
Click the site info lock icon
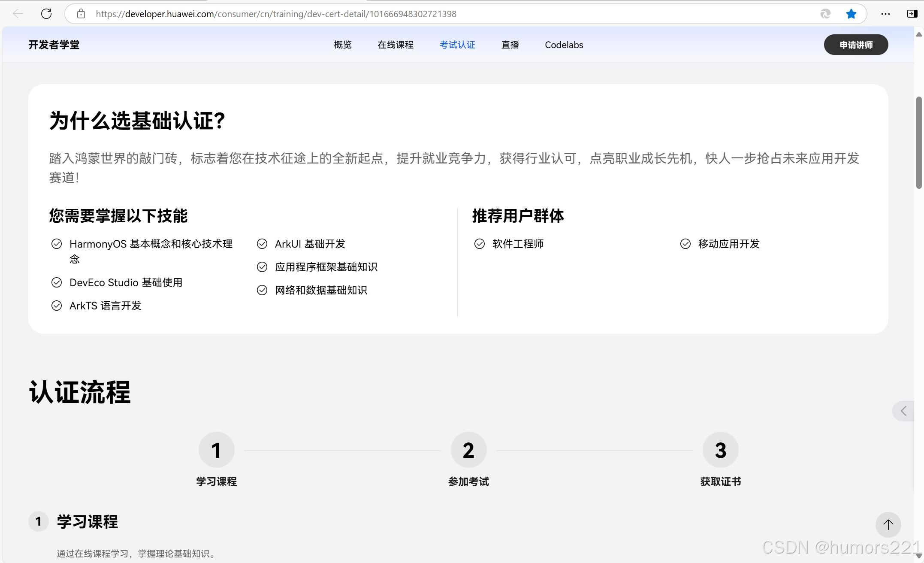(x=81, y=14)
